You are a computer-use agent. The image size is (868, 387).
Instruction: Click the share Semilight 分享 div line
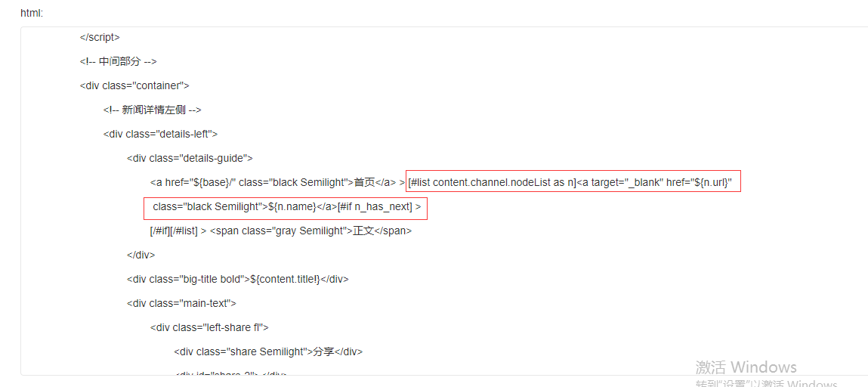pos(268,351)
